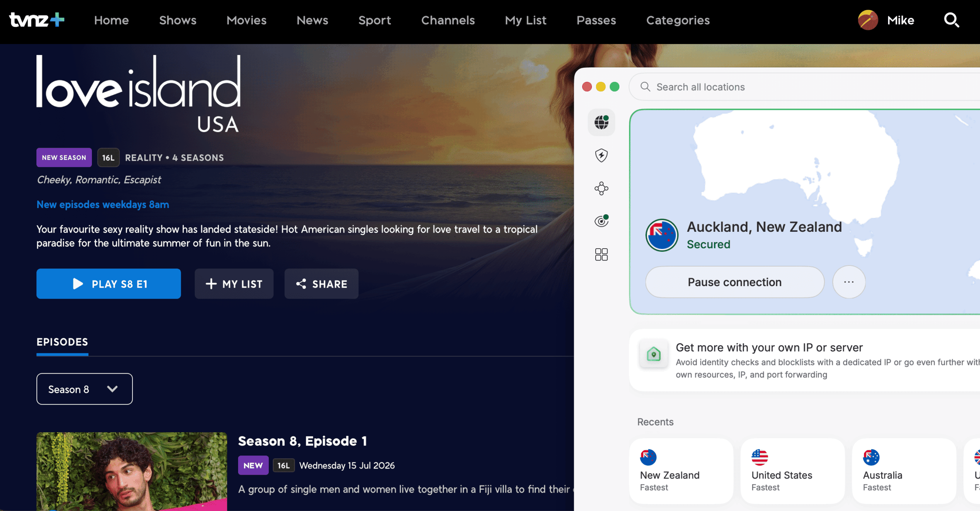This screenshot has height=511, width=980.
Task: Click New episodes weekdays 8am link
Action: (x=103, y=205)
